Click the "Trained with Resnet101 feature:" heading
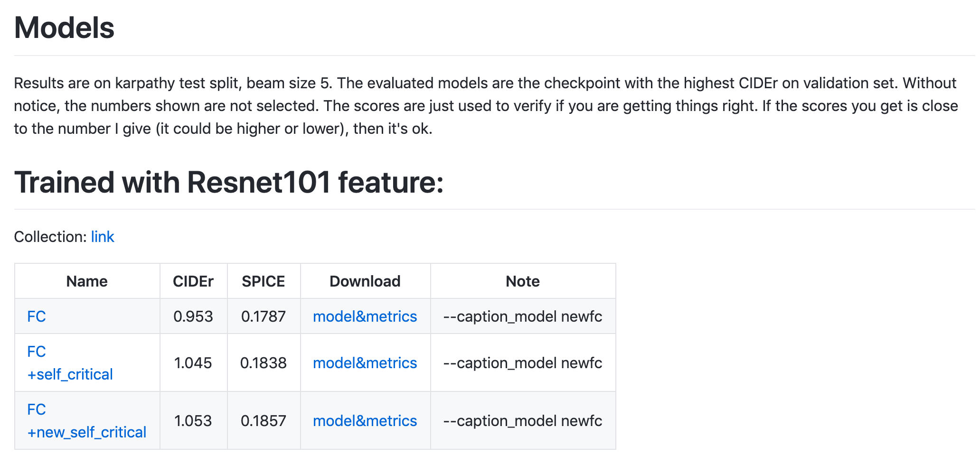The image size is (980, 464). tap(229, 182)
